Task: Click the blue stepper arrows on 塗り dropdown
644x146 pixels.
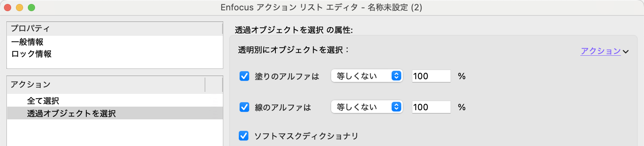Action: [x=396, y=76]
